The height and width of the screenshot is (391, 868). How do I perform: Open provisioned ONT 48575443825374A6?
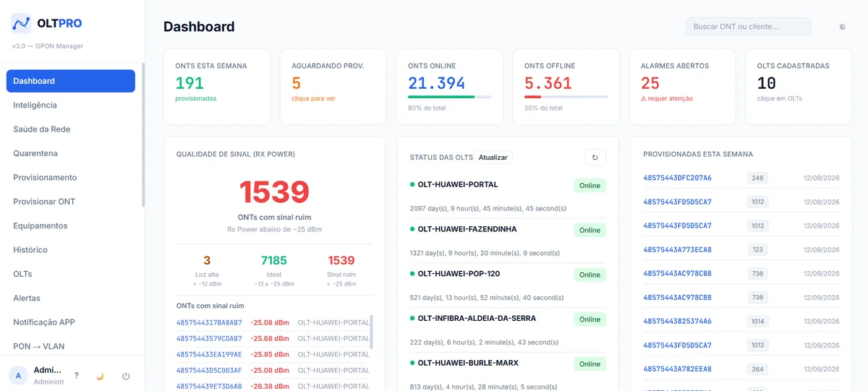(677, 321)
